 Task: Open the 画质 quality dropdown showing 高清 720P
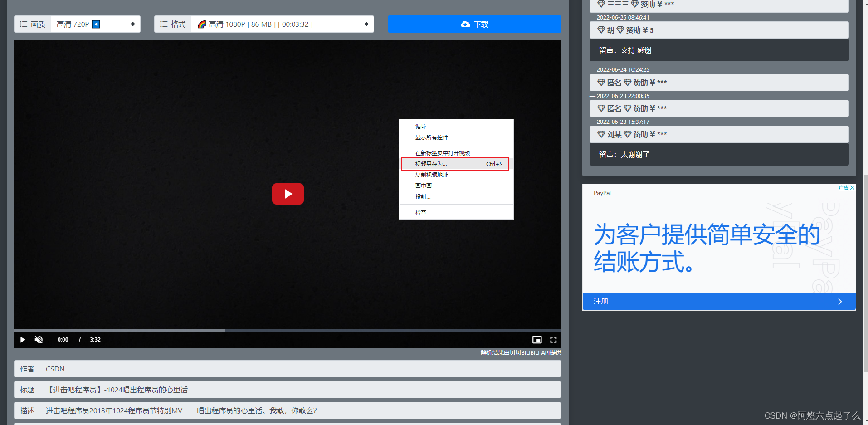pos(96,24)
